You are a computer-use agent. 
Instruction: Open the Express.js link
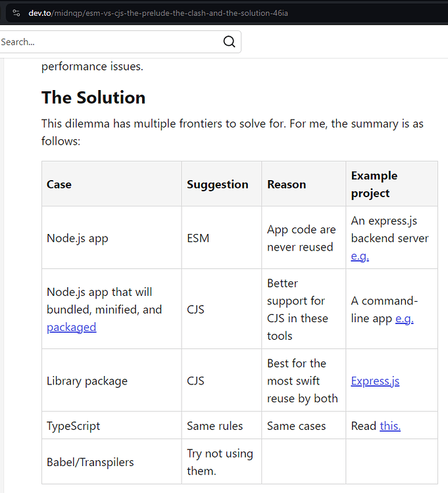[375, 381]
